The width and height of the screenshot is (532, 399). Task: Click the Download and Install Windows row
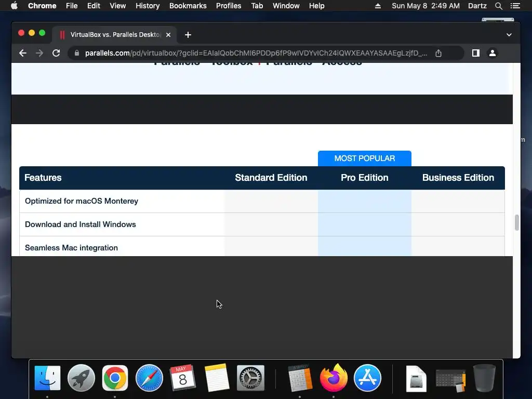pos(262,224)
